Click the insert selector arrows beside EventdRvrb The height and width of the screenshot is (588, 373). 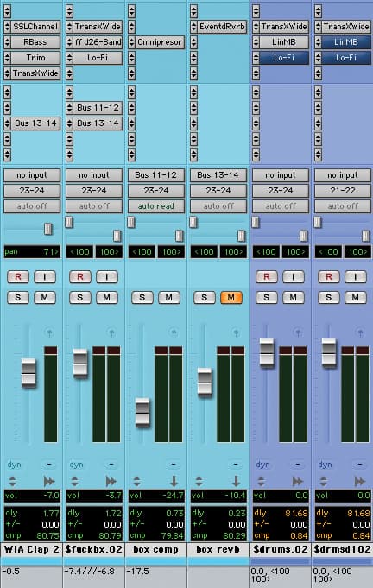tap(193, 27)
